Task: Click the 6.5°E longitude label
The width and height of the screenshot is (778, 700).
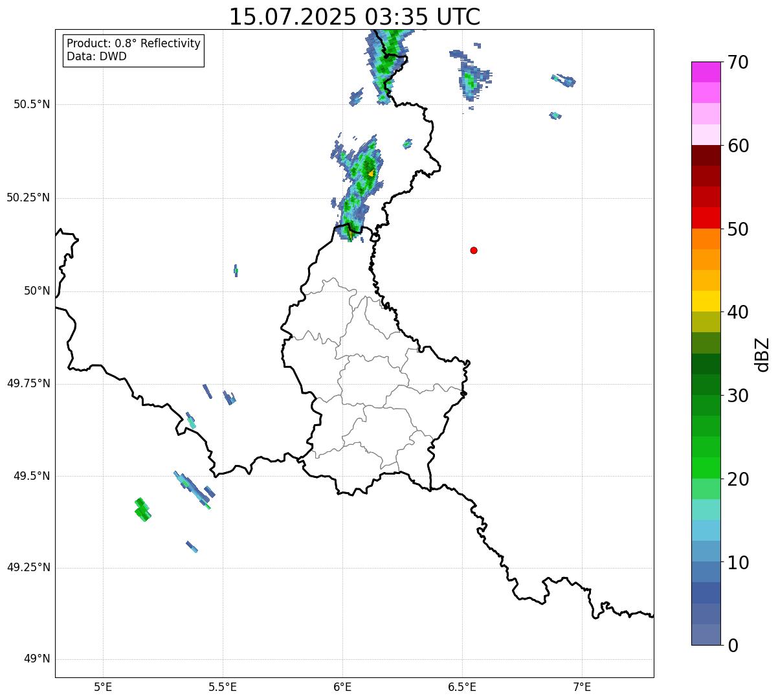Action: 462,686
